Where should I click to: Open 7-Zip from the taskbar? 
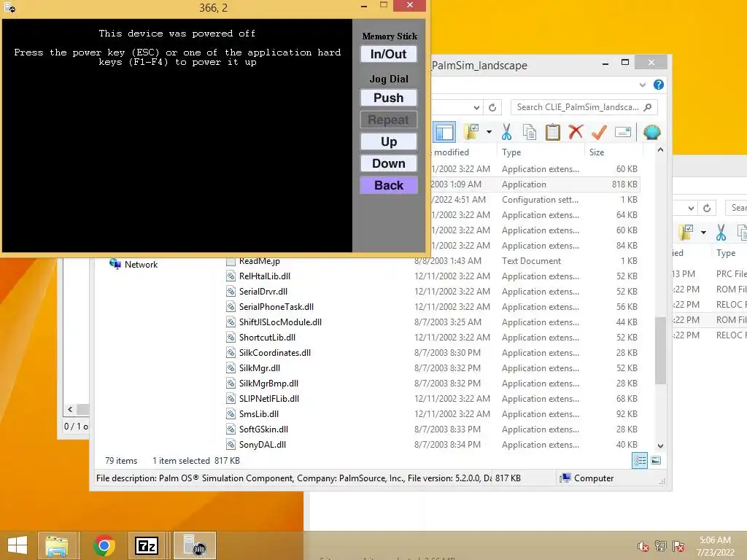(x=146, y=545)
